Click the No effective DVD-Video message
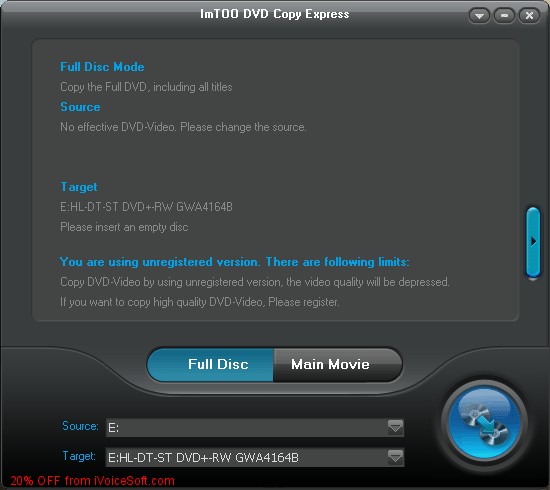Image resolution: width=550 pixels, height=490 pixels. pyautogui.click(x=183, y=127)
